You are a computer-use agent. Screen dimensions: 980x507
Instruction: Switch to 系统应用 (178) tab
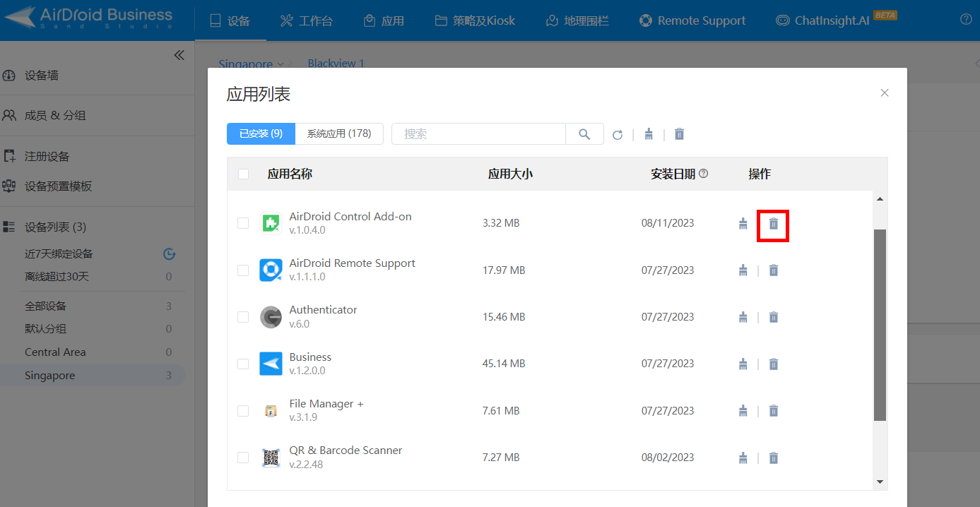click(339, 133)
